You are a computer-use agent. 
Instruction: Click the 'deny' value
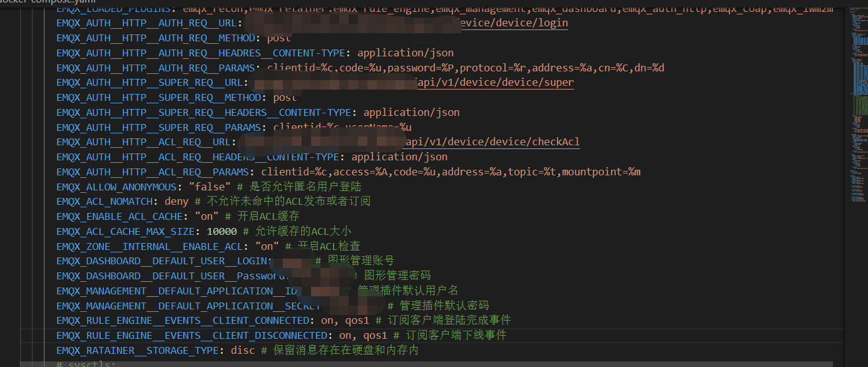[176, 202]
